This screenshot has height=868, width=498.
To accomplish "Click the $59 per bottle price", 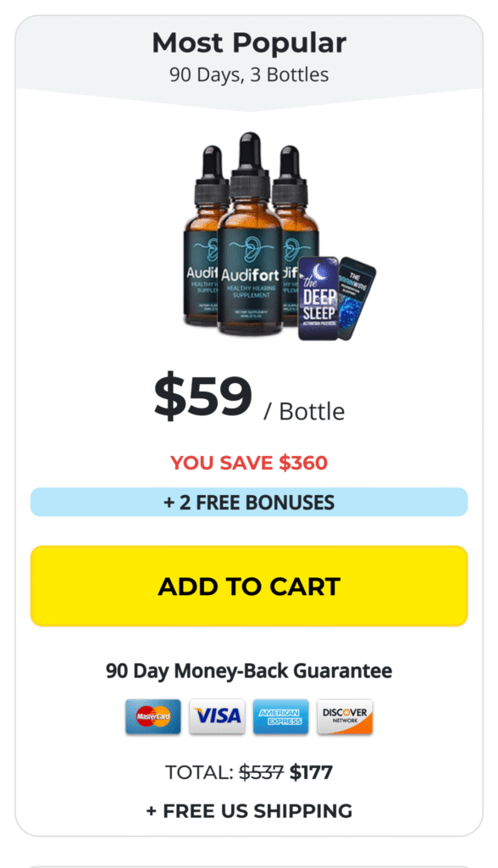I will click(x=202, y=396).
